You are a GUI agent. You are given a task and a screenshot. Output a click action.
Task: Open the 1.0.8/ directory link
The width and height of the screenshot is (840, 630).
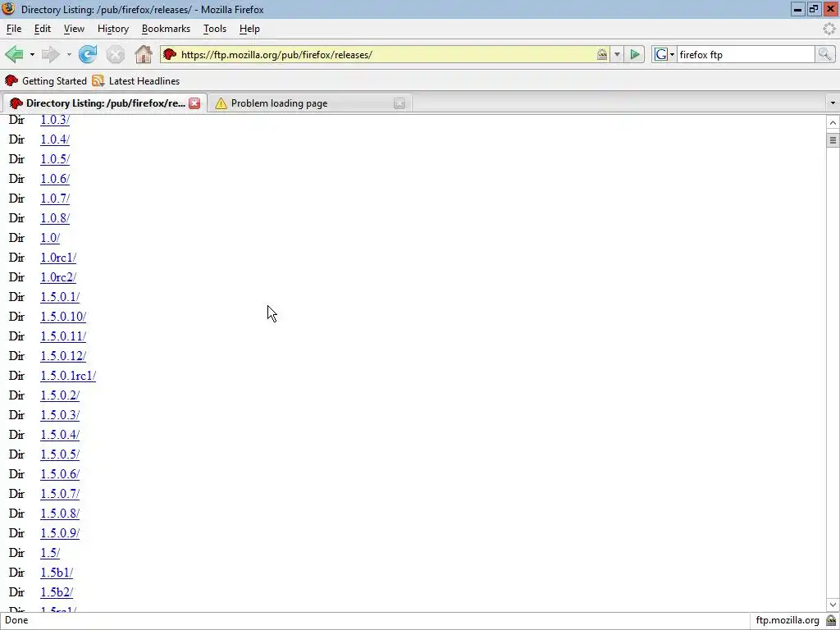[x=55, y=218]
